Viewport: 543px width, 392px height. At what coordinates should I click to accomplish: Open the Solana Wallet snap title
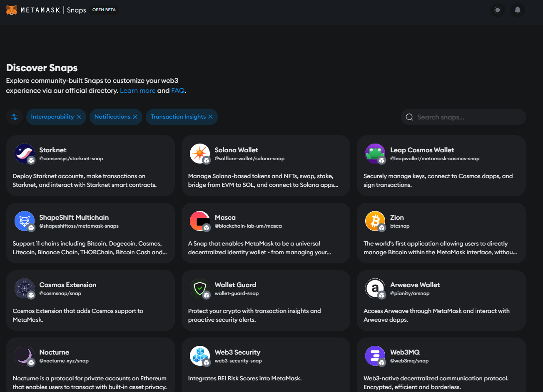(237, 150)
